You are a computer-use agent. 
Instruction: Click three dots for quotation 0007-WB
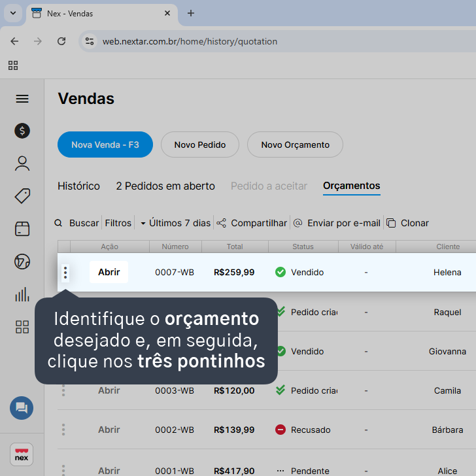(65, 273)
